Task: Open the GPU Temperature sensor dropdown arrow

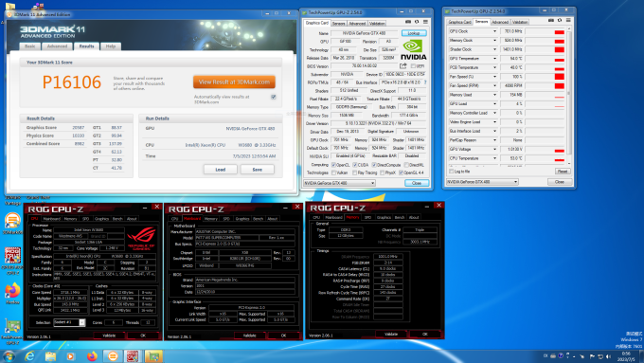Action: (x=494, y=59)
